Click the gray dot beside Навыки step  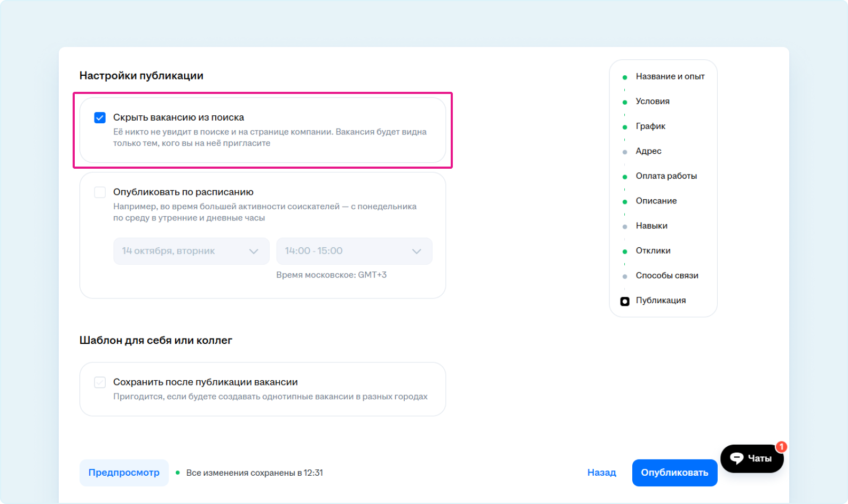pos(625,226)
